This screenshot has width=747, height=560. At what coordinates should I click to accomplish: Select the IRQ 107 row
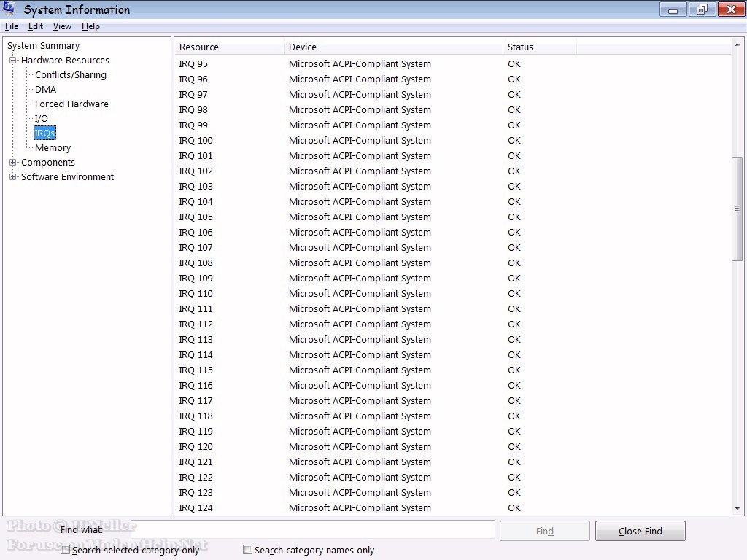pyautogui.click(x=452, y=248)
